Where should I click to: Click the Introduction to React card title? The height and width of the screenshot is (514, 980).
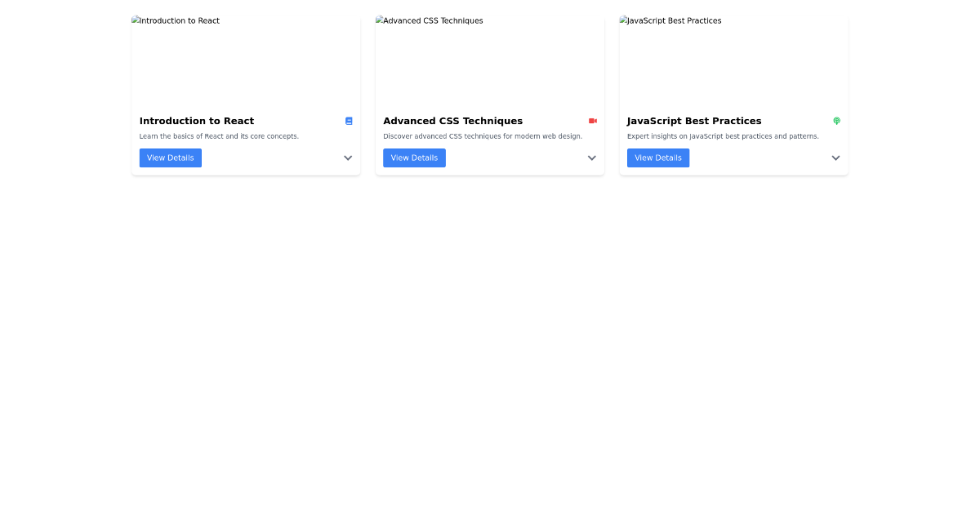pyautogui.click(x=196, y=121)
